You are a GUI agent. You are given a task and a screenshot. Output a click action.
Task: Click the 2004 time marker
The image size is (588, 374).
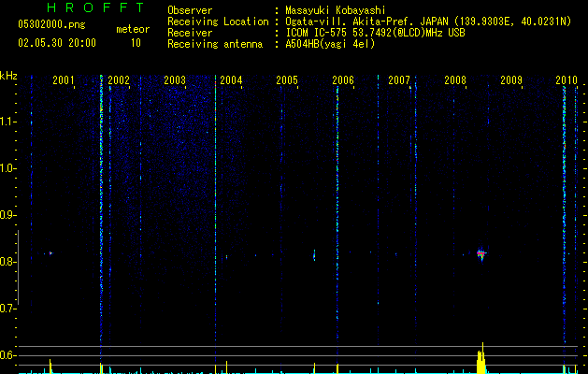pos(231,80)
